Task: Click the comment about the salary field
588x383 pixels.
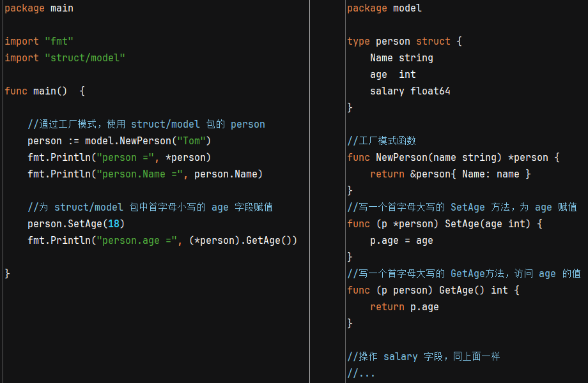Action: coord(423,357)
